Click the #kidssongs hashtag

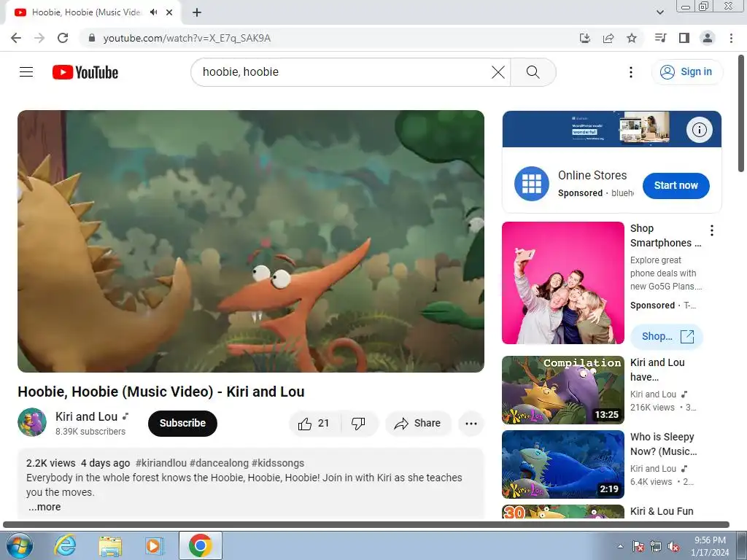click(278, 463)
